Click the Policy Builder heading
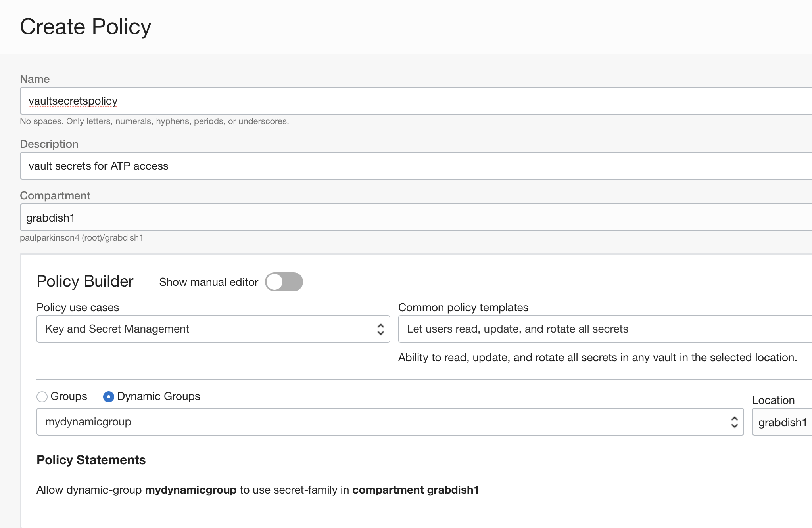The image size is (812, 528). pyautogui.click(x=85, y=281)
